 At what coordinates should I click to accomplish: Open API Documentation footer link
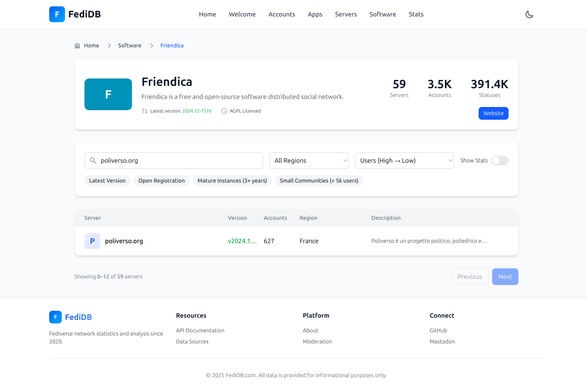coord(200,331)
